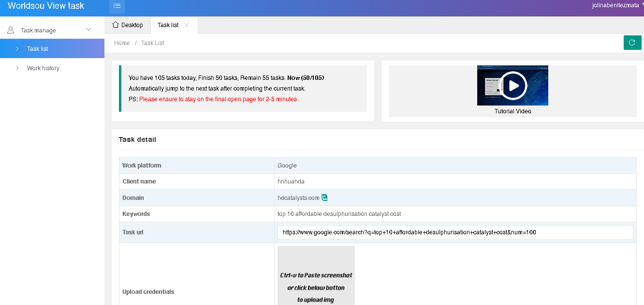Open Task list in the sidebar
This screenshot has height=305, width=644.
pyautogui.click(x=38, y=49)
